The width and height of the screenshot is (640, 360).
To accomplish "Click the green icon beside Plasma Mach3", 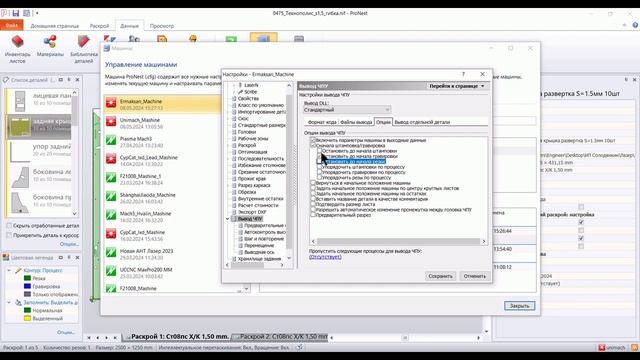I will 111,140.
